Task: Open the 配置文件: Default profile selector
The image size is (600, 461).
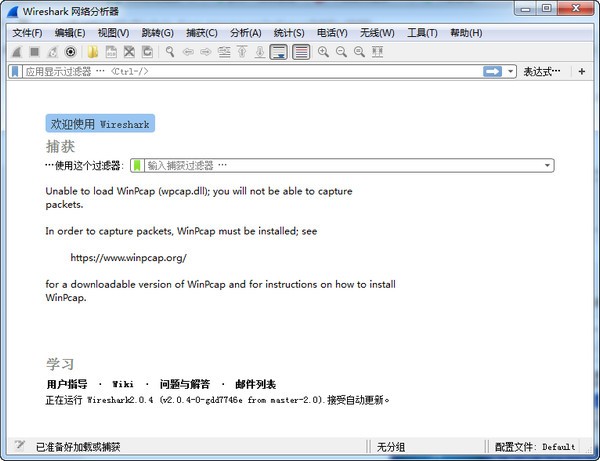Action: point(535,447)
